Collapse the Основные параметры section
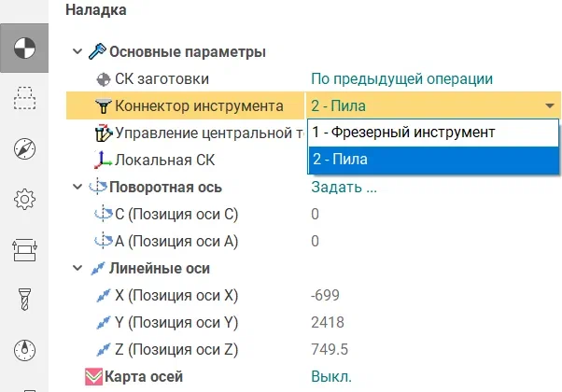Viewport: 562px width, 392px height. point(77,51)
